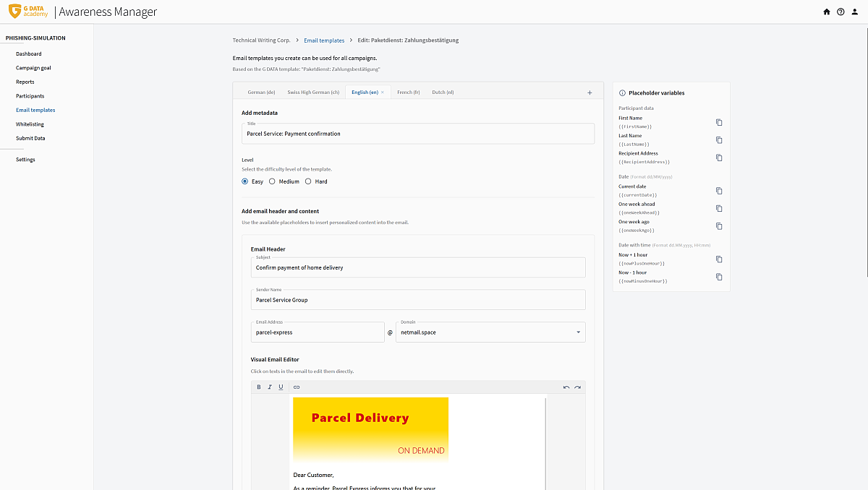Viewport: 868px width, 490px height.
Task: Close the English (en) tab
Action: click(x=383, y=93)
